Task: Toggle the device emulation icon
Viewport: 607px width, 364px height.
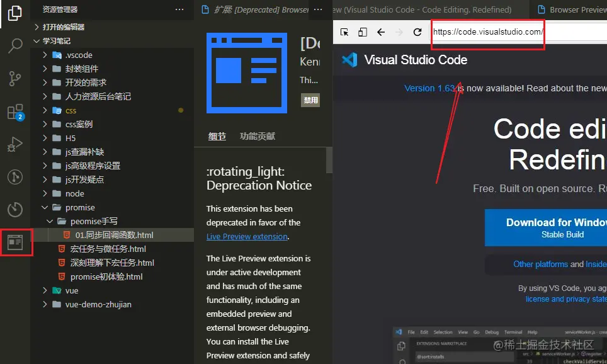Action: 363,32
